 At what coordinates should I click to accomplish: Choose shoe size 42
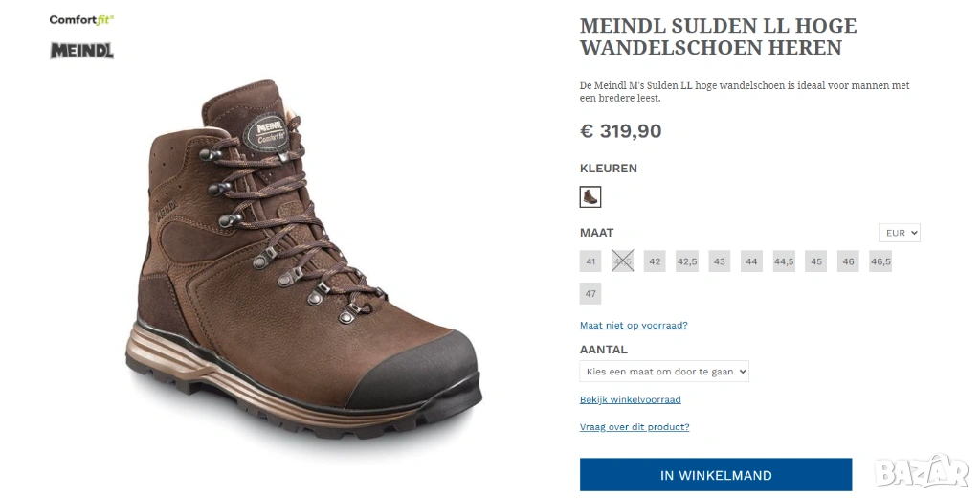click(x=655, y=261)
